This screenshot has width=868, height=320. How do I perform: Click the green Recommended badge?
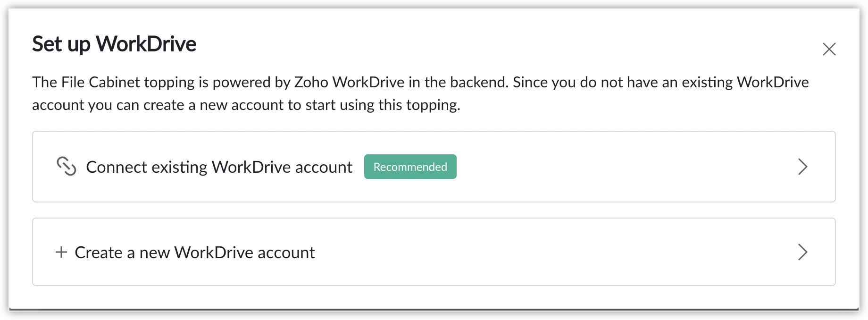point(410,167)
